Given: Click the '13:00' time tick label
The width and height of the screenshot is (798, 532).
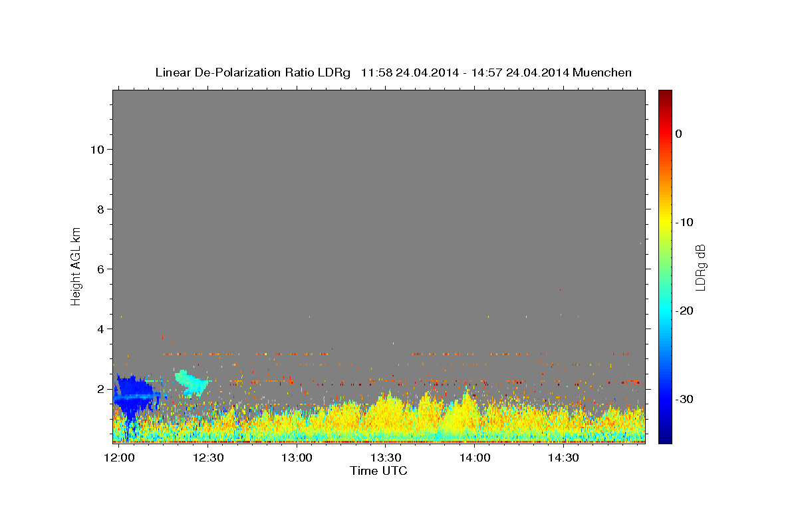Looking at the screenshot, I should coord(297,458).
